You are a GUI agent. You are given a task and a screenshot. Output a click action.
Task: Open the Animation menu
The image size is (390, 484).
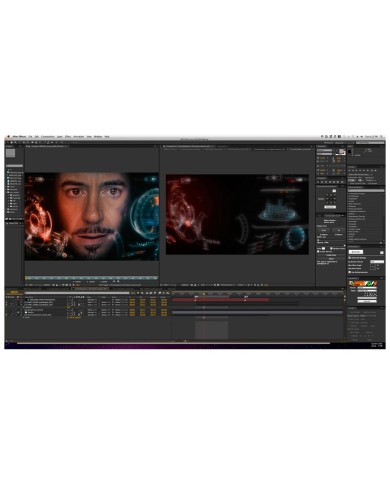click(x=79, y=137)
